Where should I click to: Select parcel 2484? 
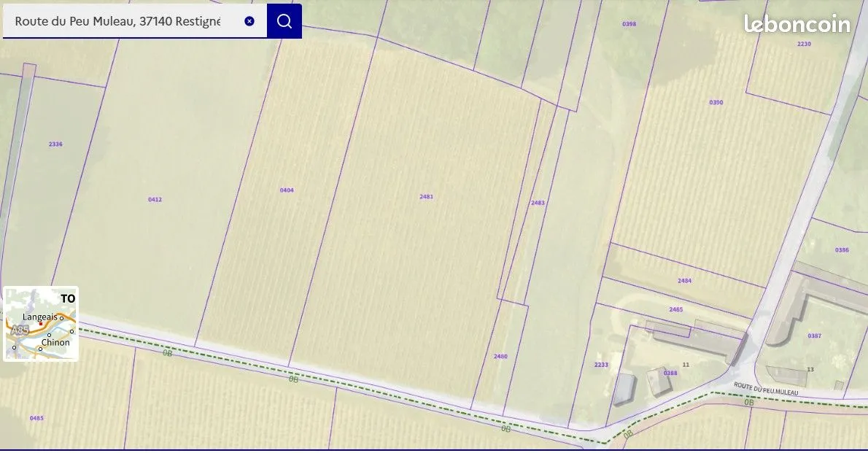tap(684, 281)
